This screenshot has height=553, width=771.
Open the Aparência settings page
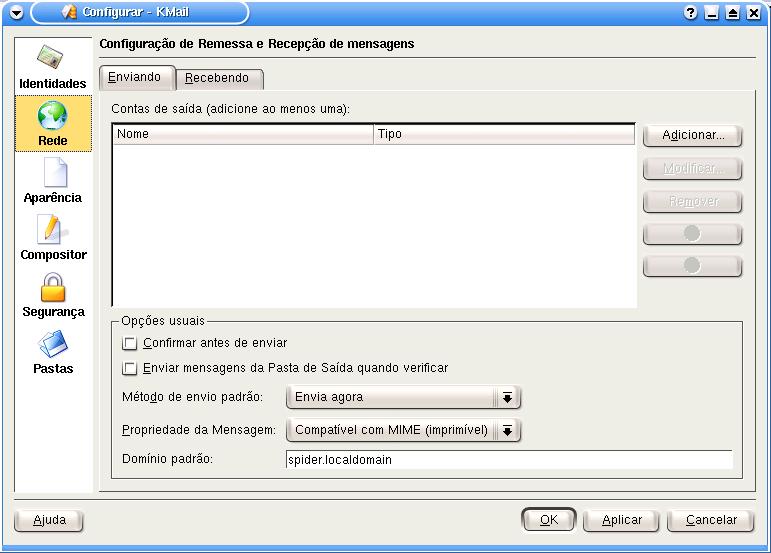53,180
